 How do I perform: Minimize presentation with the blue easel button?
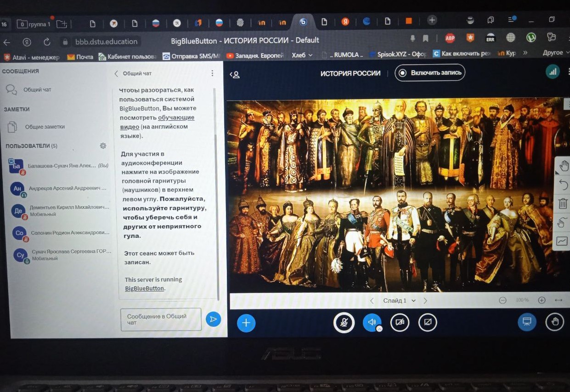pos(526,321)
